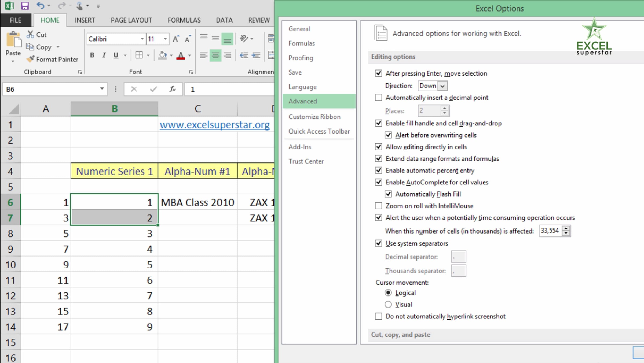Enable Zoom on roll with IntelliMouse
Image resolution: width=644 pixels, height=363 pixels.
coord(378,206)
